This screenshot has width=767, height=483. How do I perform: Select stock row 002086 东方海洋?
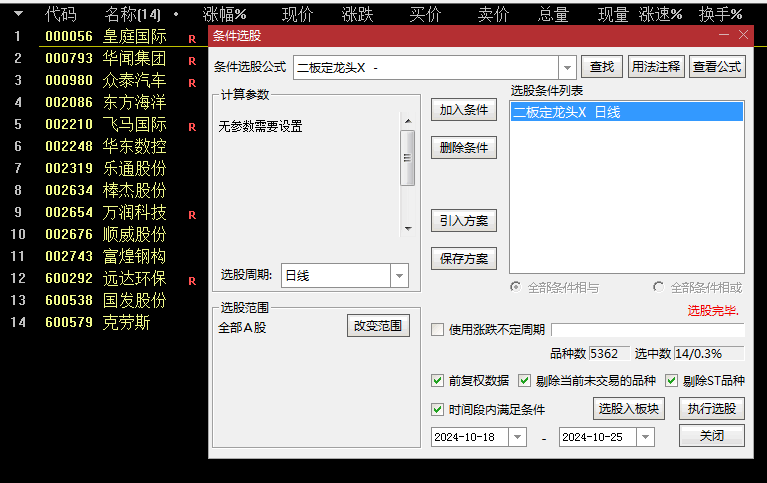[x=105, y=102]
